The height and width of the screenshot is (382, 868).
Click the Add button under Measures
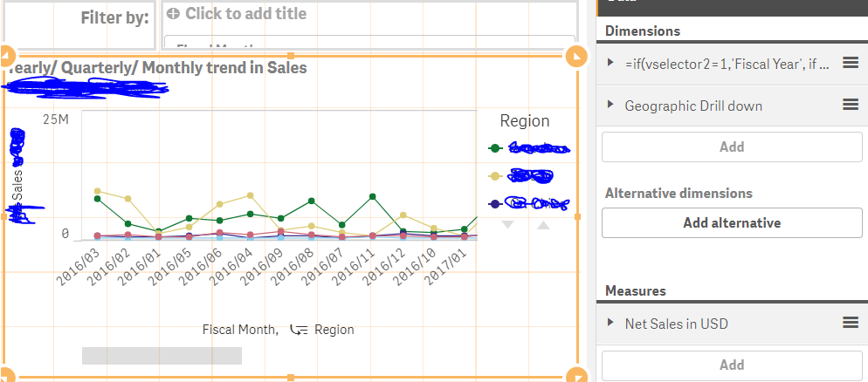point(731,365)
